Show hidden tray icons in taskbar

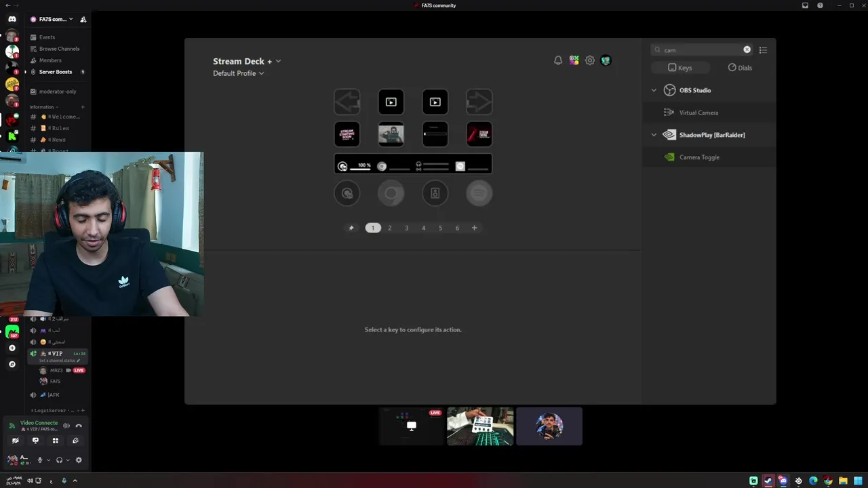(x=75, y=481)
